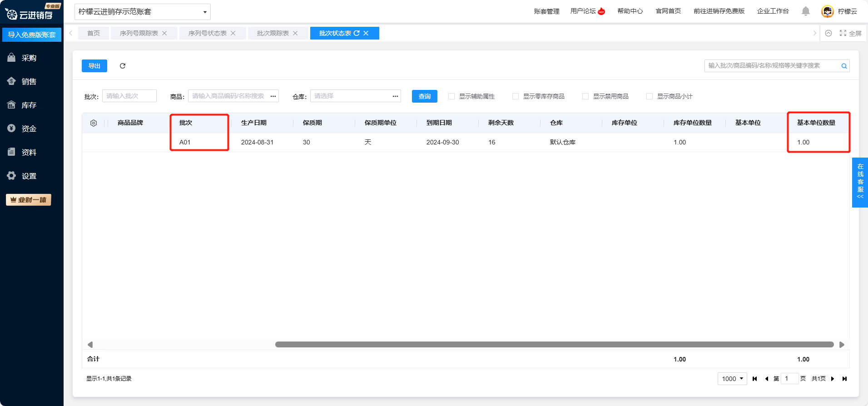Collapse the top header bar
Viewport: 868px width, 406px height.
[828, 33]
